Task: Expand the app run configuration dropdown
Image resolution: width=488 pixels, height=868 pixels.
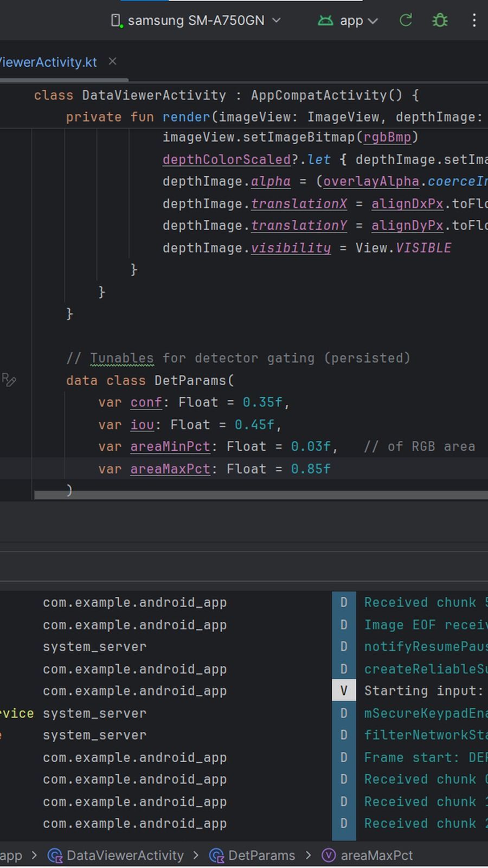Action: tap(373, 21)
